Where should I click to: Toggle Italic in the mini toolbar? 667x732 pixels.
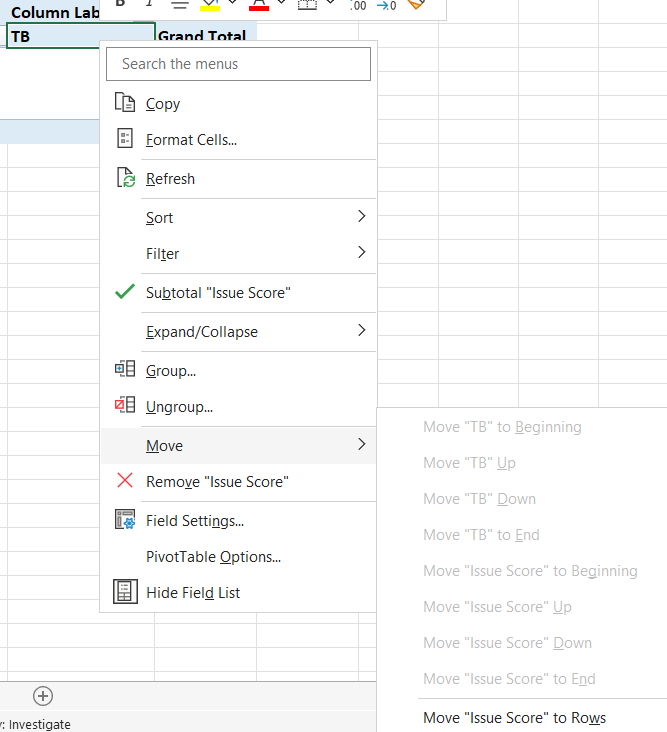(x=149, y=4)
